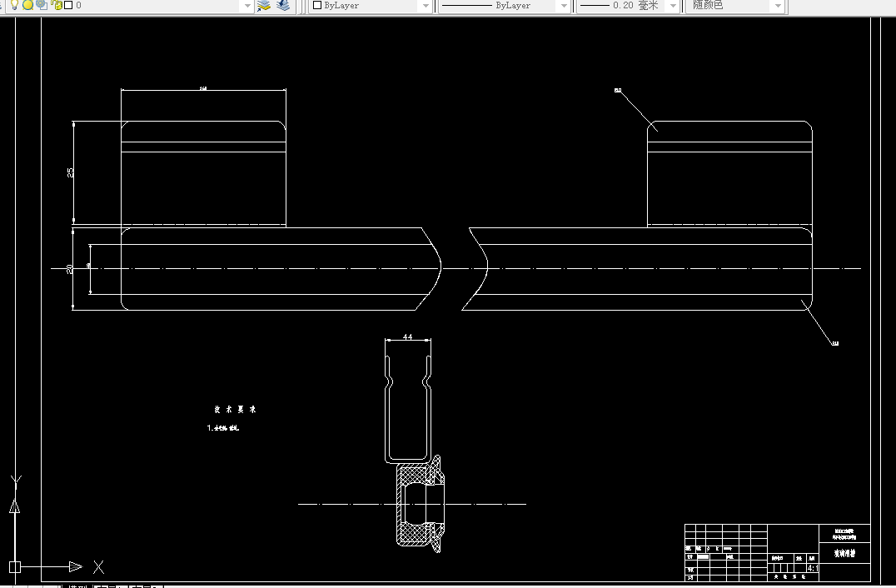Click the 25 vertical dimension text

(x=70, y=172)
